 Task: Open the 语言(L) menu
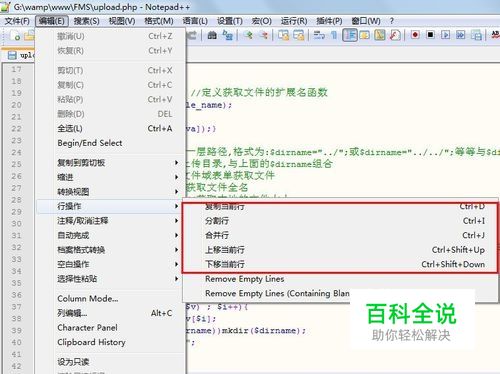(x=195, y=21)
